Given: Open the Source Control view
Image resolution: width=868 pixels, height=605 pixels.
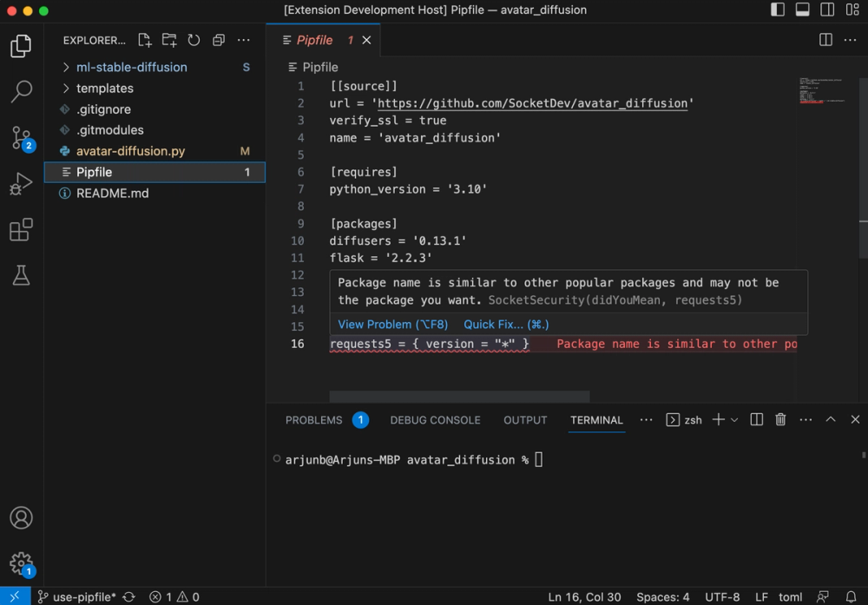Looking at the screenshot, I should tap(22, 139).
